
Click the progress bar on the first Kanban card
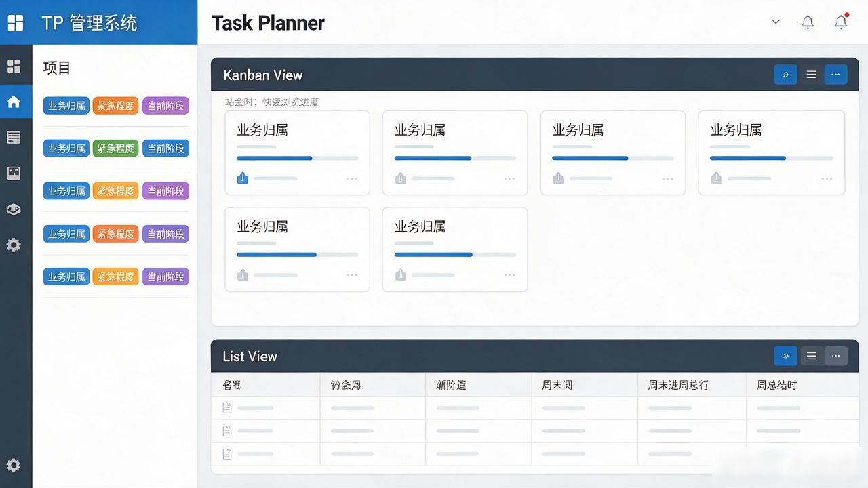pyautogui.click(x=297, y=158)
